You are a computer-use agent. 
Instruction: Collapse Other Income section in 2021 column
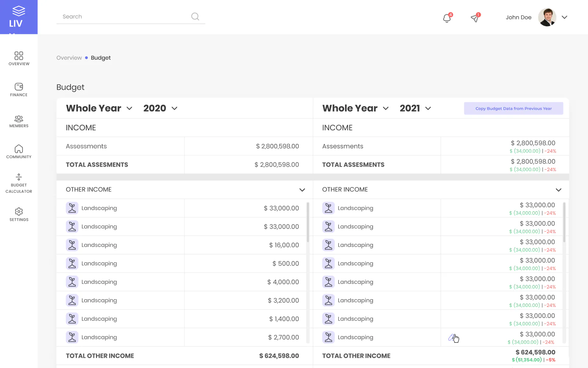pos(559,190)
